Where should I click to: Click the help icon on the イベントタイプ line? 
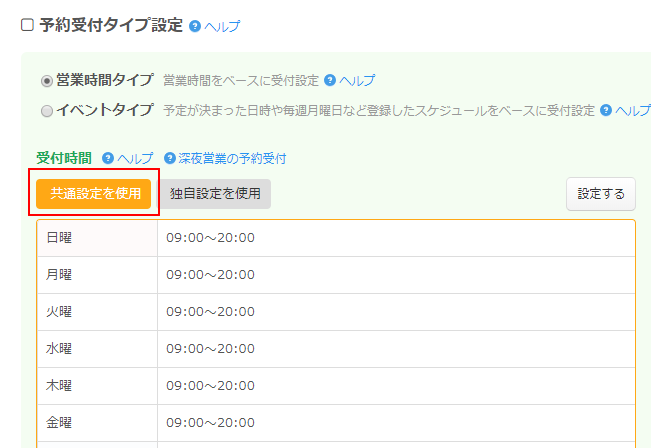(606, 110)
